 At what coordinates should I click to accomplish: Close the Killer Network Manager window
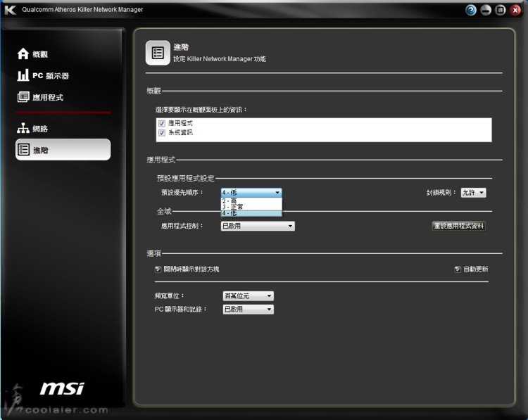coord(515,10)
